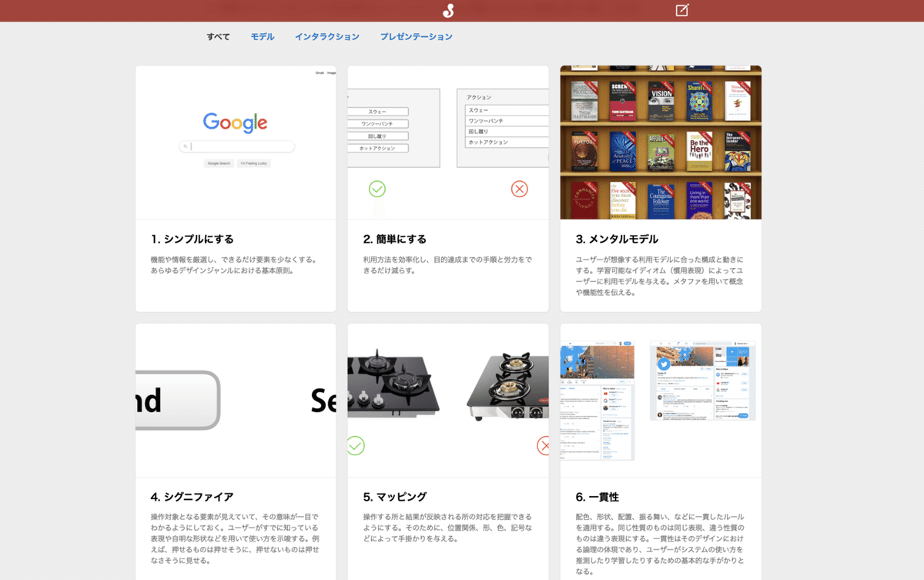This screenshot has height=580, width=924.
Task: Click the heading 3. メンタルモデル
Action: (618, 239)
